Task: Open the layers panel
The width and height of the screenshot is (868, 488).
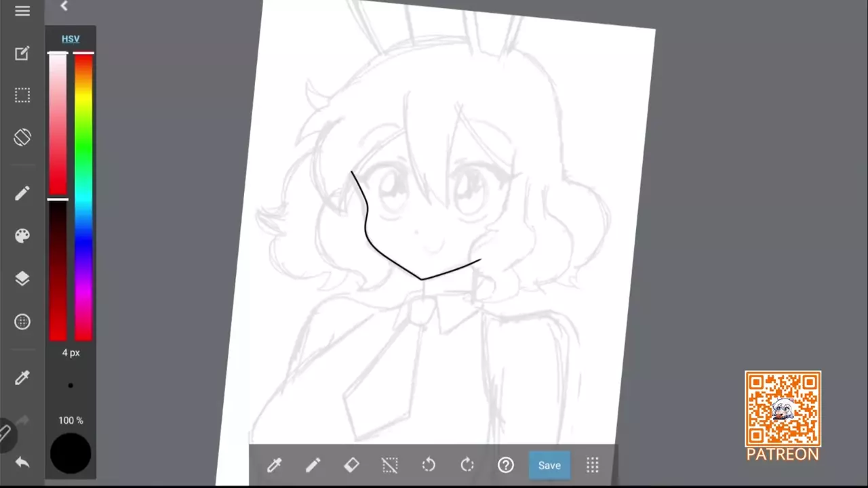Action: pos(22,279)
